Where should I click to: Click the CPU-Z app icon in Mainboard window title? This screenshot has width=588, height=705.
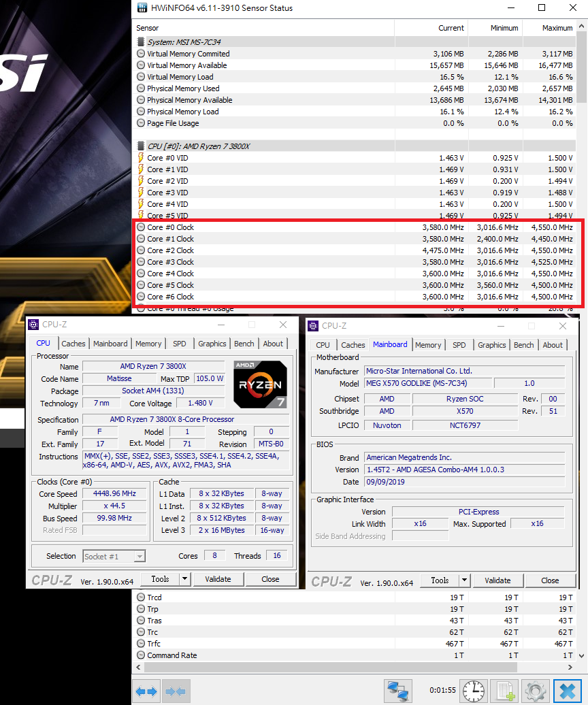(x=313, y=326)
